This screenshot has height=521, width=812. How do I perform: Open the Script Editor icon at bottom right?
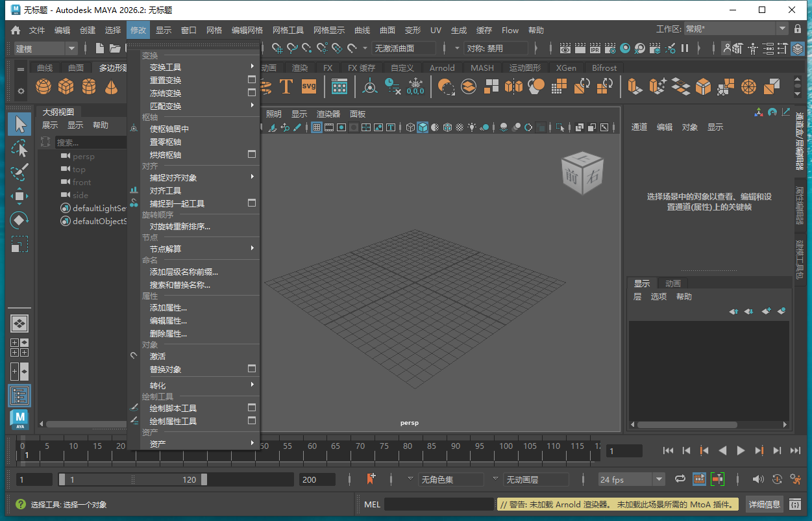coord(795,504)
